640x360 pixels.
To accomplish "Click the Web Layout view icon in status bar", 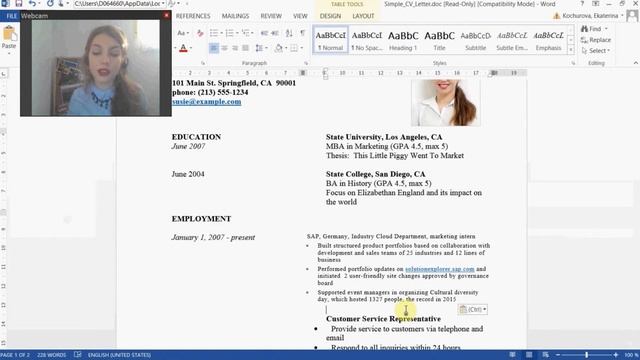I will click(x=545, y=355).
